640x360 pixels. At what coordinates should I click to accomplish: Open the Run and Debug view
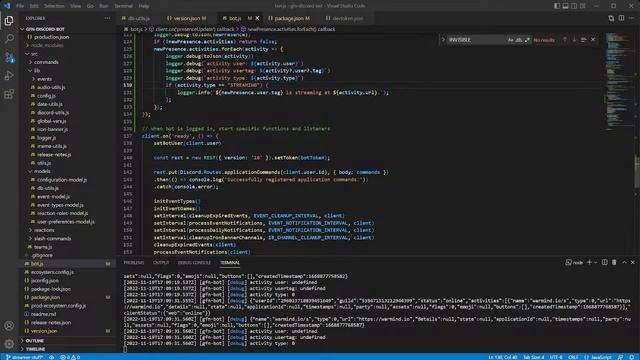coord(9,76)
